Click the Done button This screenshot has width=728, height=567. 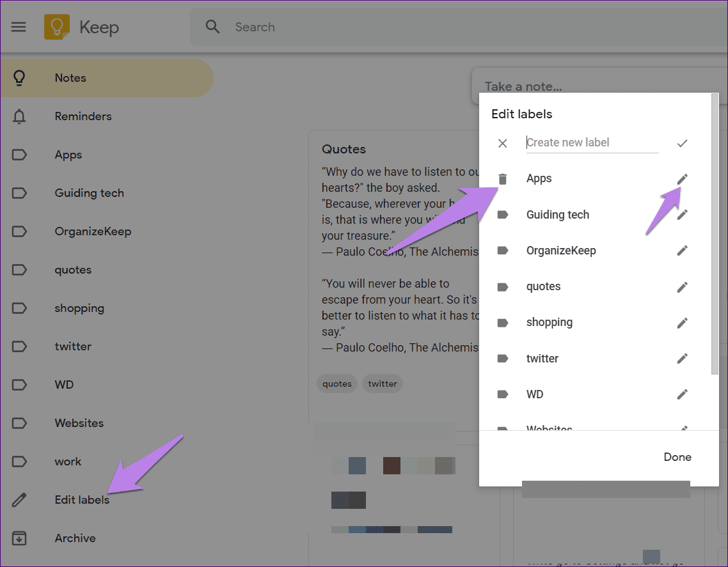click(677, 457)
